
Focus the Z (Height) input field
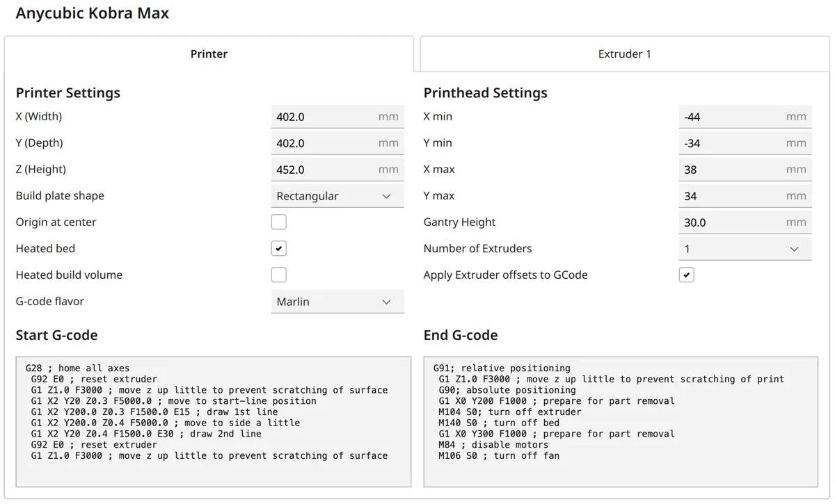324,170
